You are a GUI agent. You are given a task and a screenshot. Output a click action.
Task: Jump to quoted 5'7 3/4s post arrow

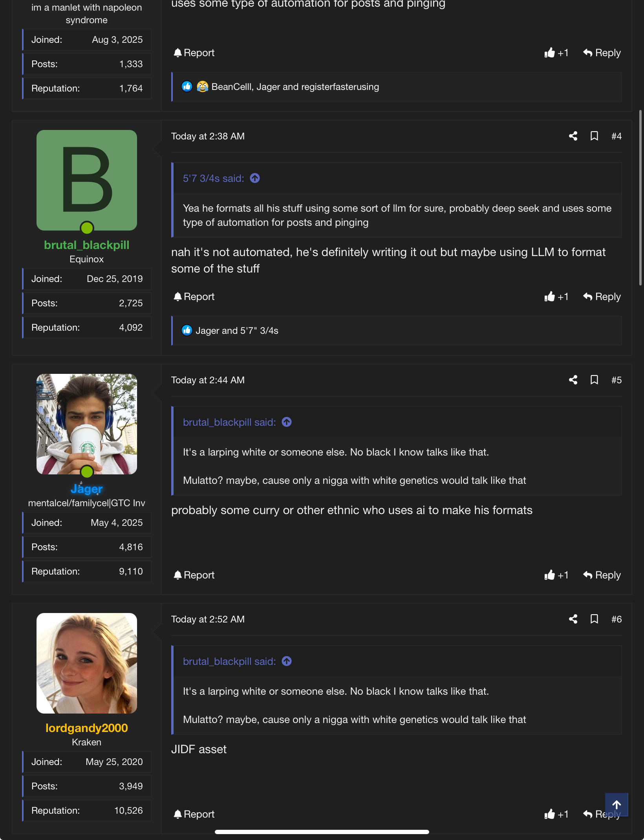point(255,179)
